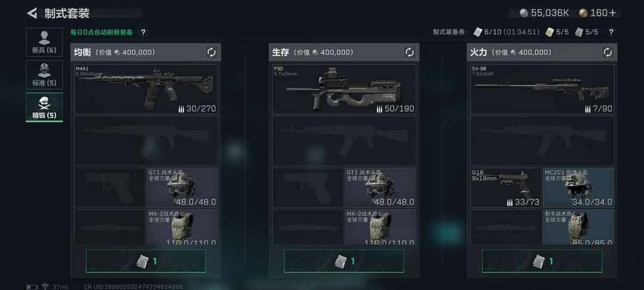Go back using the arrow beside 制式套装

[32, 13]
